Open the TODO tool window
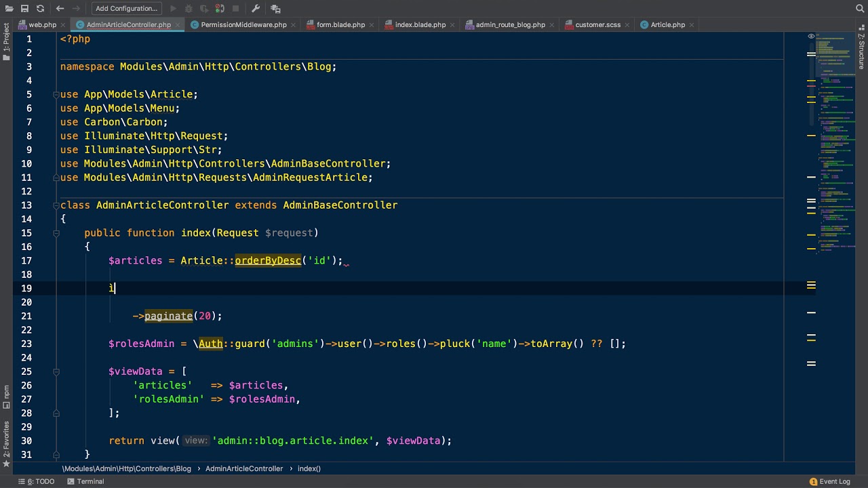 click(x=37, y=481)
